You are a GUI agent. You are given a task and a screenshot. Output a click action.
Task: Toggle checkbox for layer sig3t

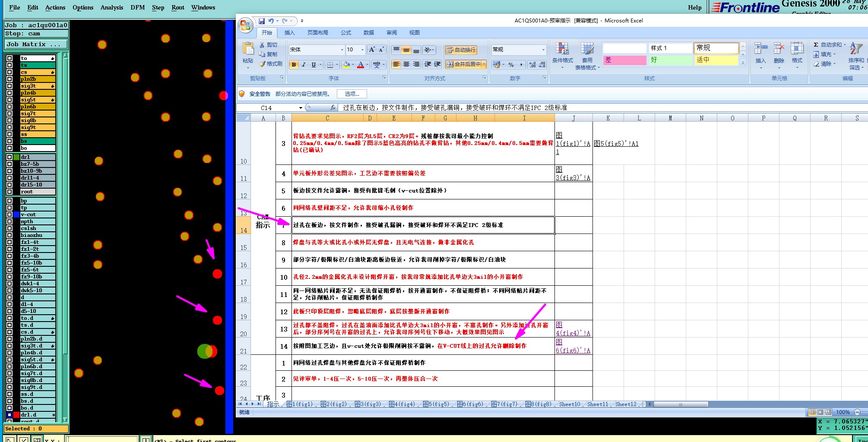point(10,86)
